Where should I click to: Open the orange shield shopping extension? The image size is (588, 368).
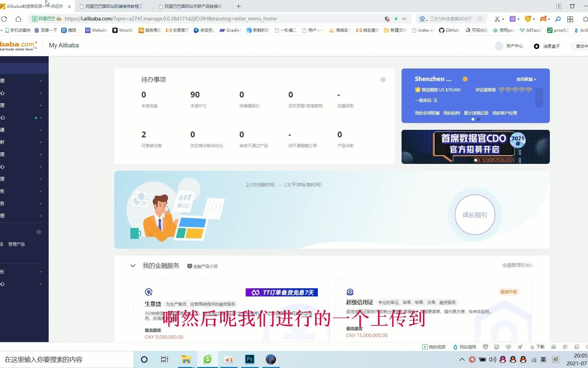tap(528, 19)
